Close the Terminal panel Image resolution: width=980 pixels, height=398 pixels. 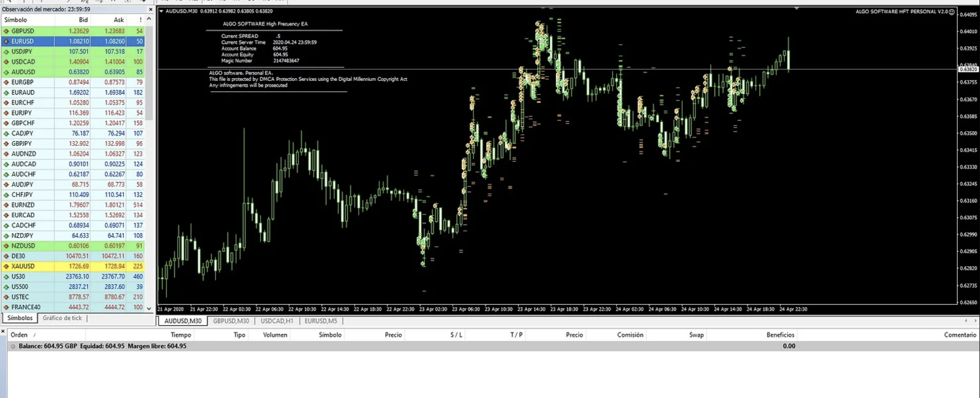coord(3,331)
